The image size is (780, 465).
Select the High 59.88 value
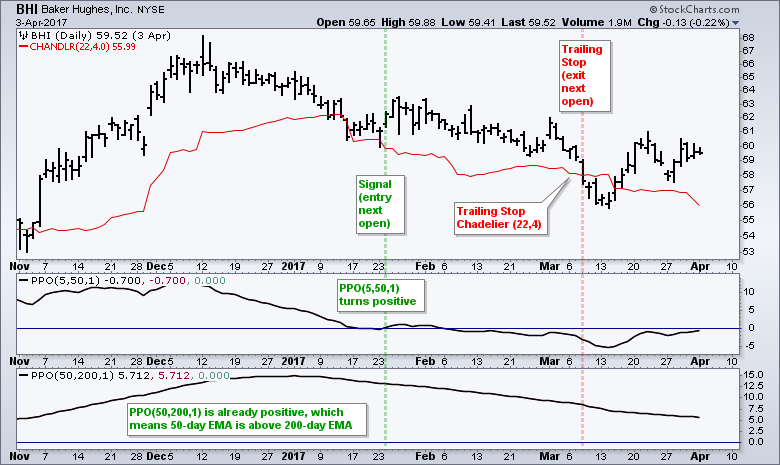pos(408,22)
